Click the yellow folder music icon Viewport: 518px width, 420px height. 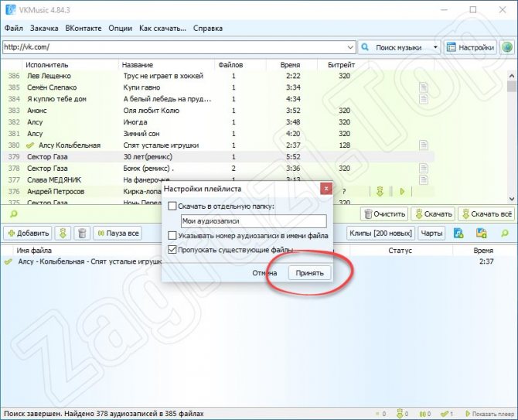[482, 234]
